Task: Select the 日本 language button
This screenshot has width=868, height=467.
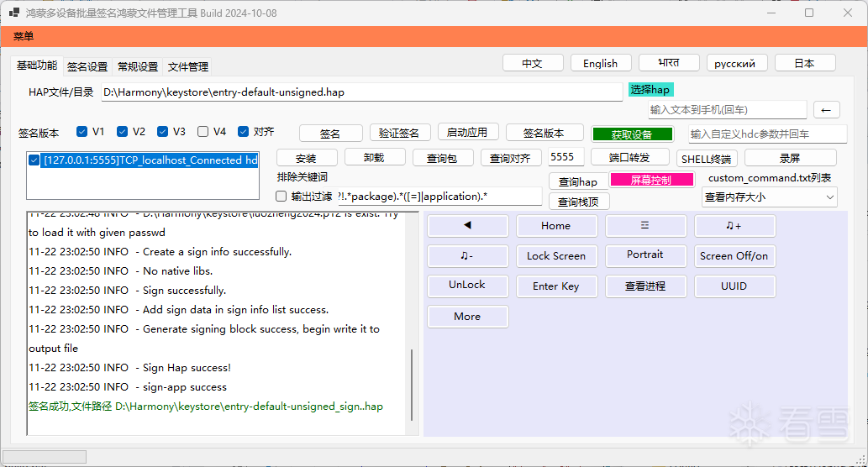Action: (x=805, y=63)
